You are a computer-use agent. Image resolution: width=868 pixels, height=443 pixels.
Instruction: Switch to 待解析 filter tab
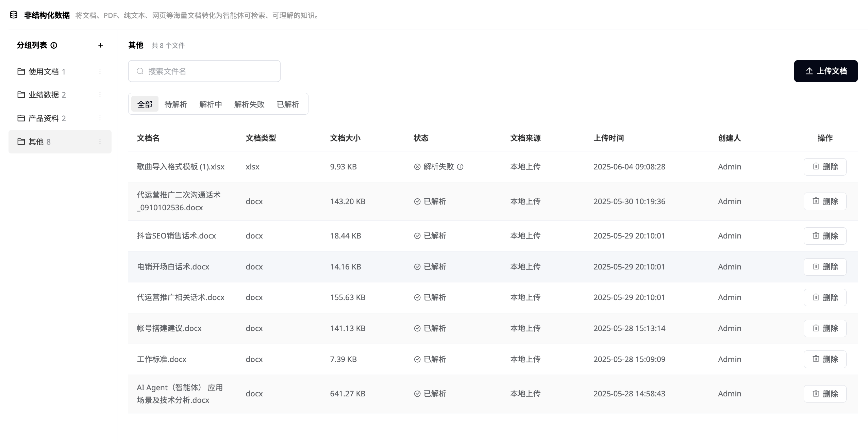[176, 104]
